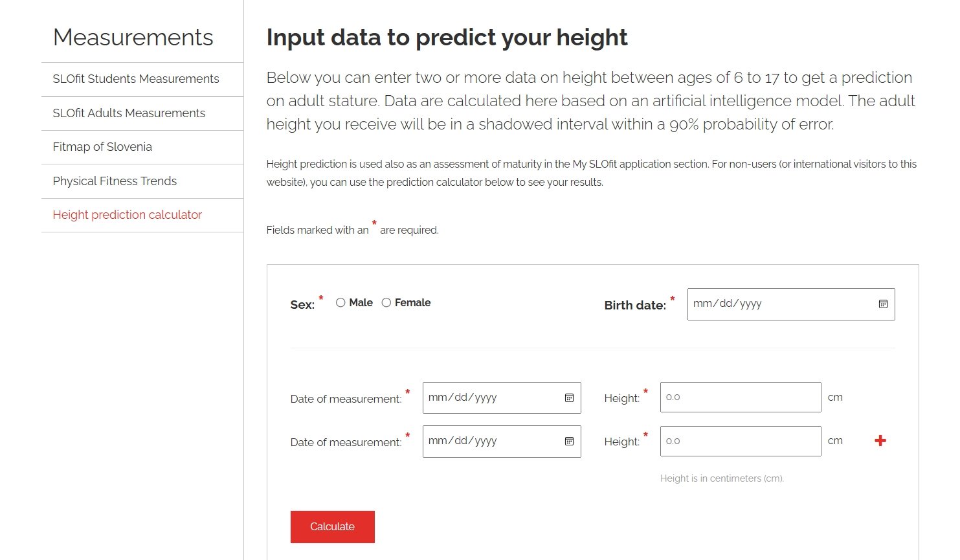Screen dimensions: 960x560
Task: Click the Measurements sidebar heading
Action: click(x=133, y=38)
